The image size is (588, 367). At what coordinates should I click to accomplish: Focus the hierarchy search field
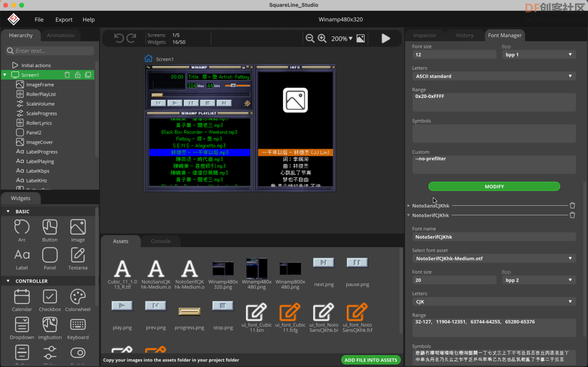pos(50,51)
